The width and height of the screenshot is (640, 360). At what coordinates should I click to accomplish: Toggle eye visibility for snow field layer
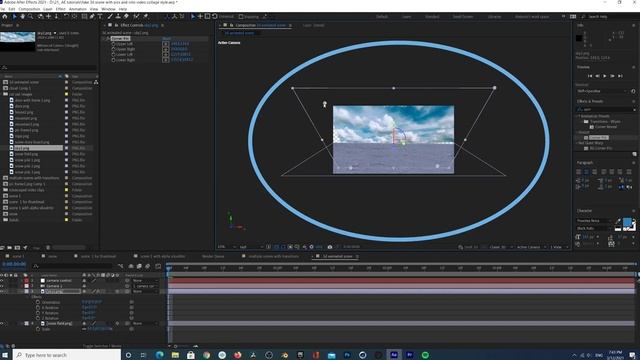2,323
